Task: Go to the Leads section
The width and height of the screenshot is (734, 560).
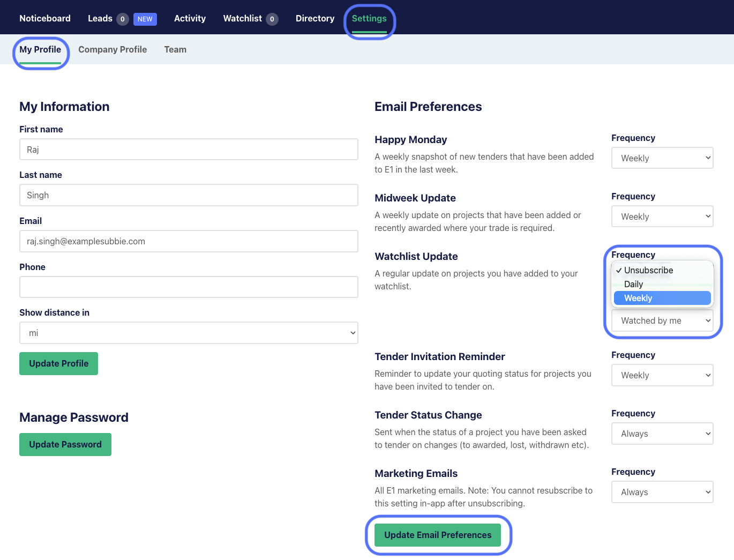Action: (100, 18)
